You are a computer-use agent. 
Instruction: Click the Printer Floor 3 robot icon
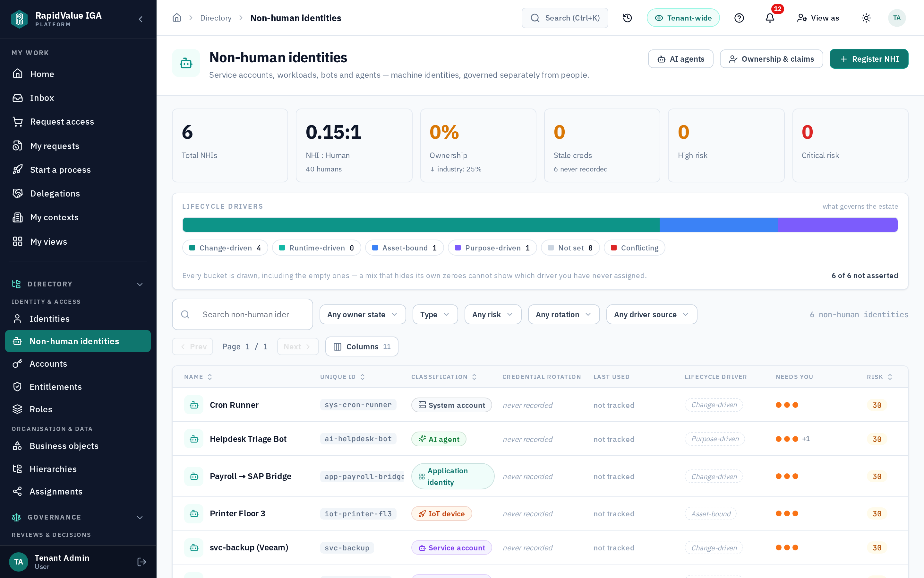click(194, 513)
